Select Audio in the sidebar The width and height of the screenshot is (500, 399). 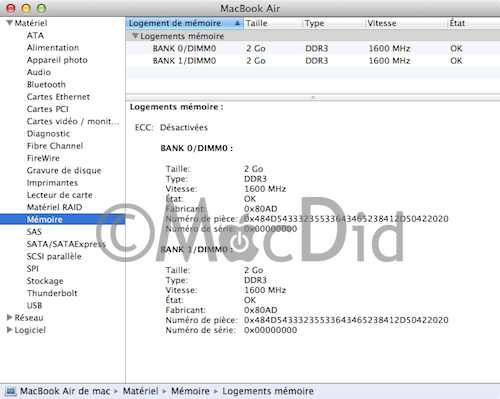(x=39, y=72)
